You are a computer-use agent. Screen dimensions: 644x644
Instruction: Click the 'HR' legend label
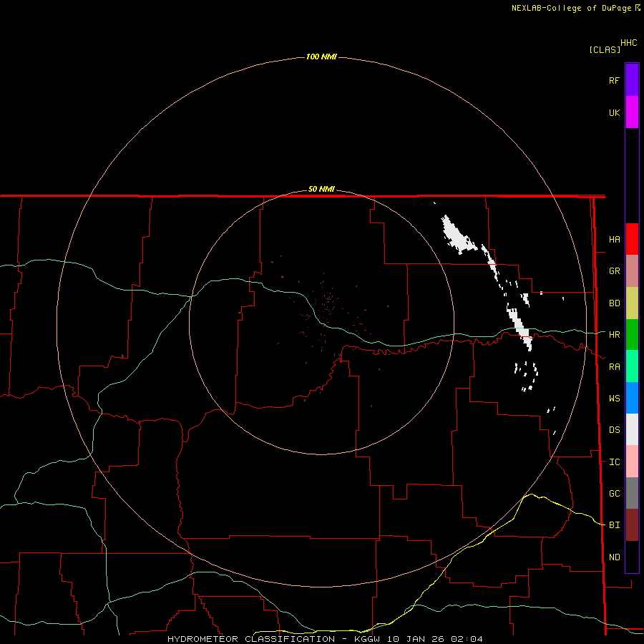(x=614, y=335)
